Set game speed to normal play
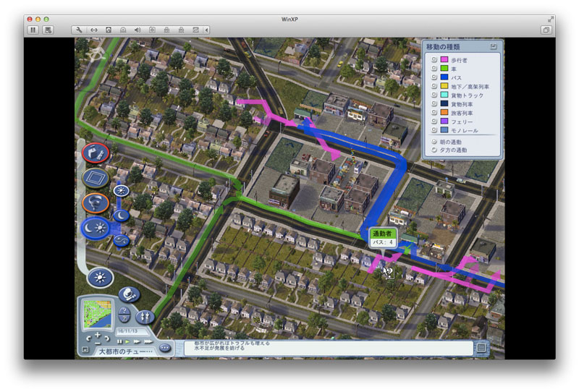Image resolution: width=579 pixels, height=392 pixels. coord(127,341)
